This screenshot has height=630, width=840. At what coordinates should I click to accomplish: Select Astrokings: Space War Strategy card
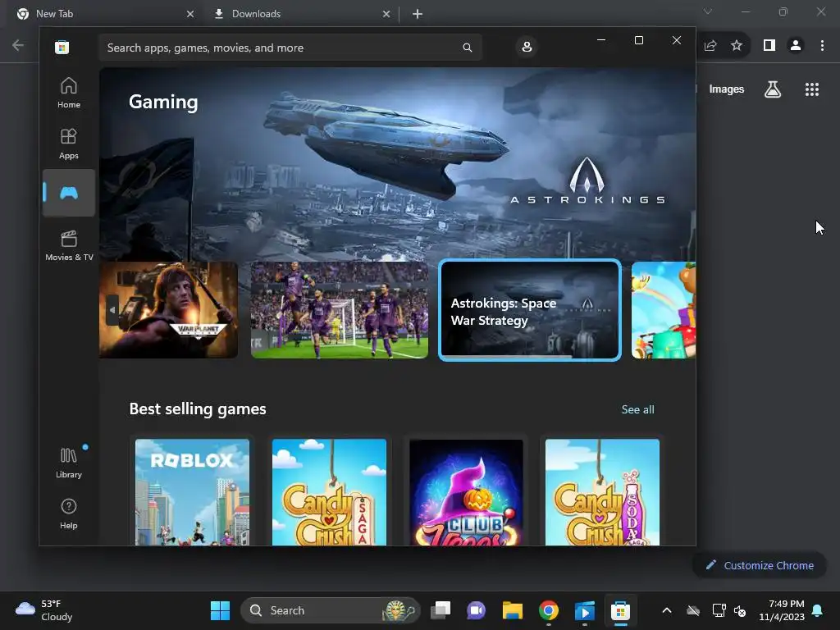[530, 309]
